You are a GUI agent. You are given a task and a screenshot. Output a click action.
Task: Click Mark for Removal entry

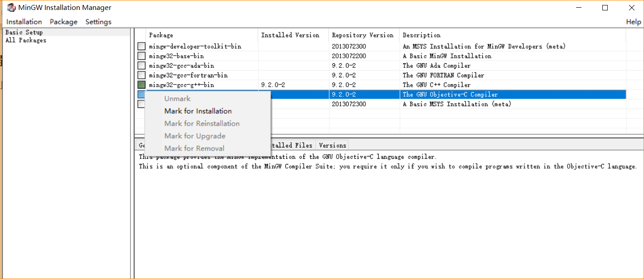194,148
